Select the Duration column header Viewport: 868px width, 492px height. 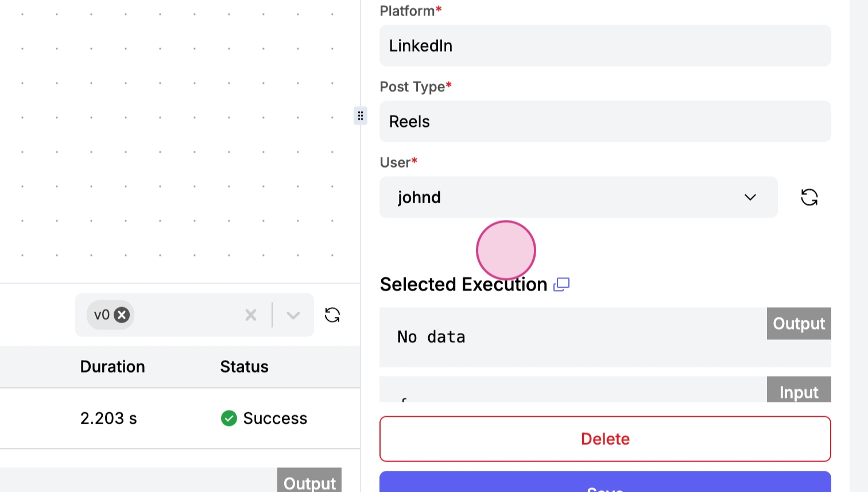pyautogui.click(x=113, y=367)
